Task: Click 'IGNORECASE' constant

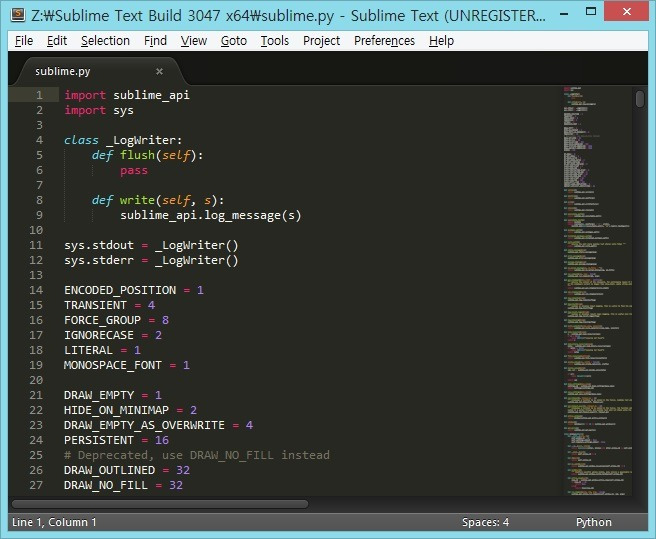Action: (99, 335)
